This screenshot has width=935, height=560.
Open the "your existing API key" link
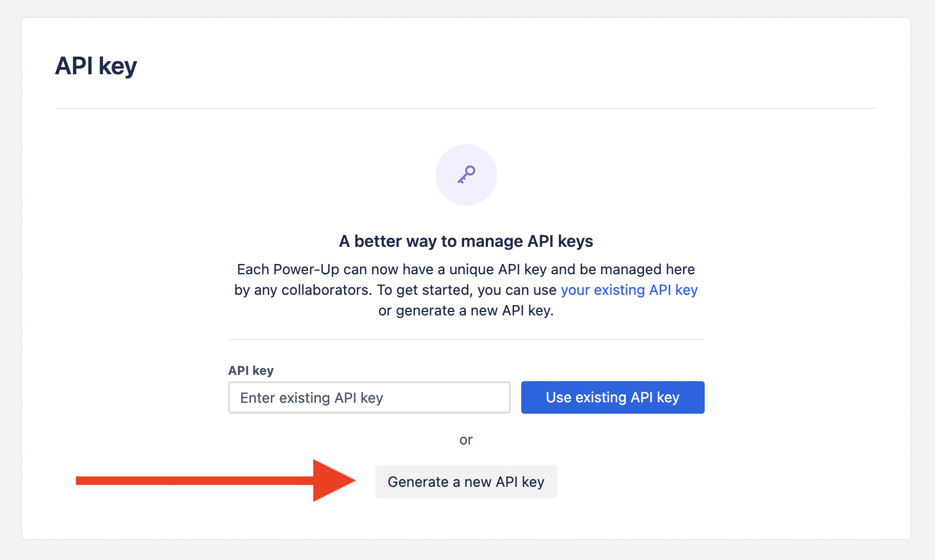[x=629, y=290]
